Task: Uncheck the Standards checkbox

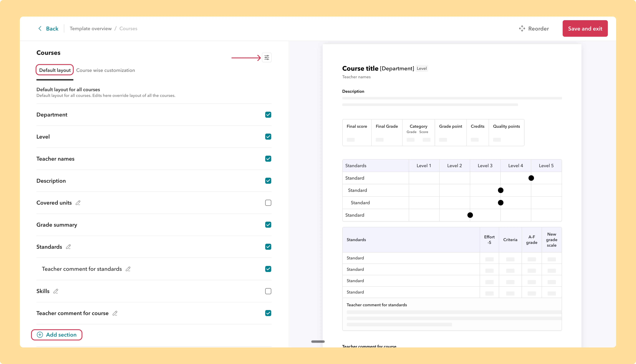Action: tap(268, 247)
